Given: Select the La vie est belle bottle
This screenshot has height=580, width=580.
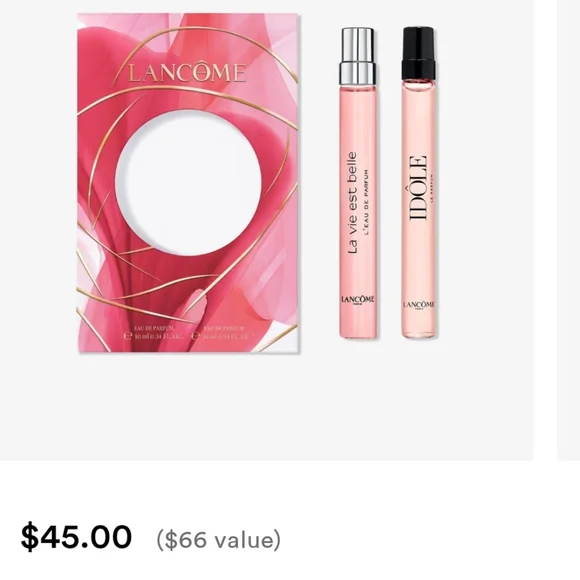Looking at the screenshot, I should 358,183.
